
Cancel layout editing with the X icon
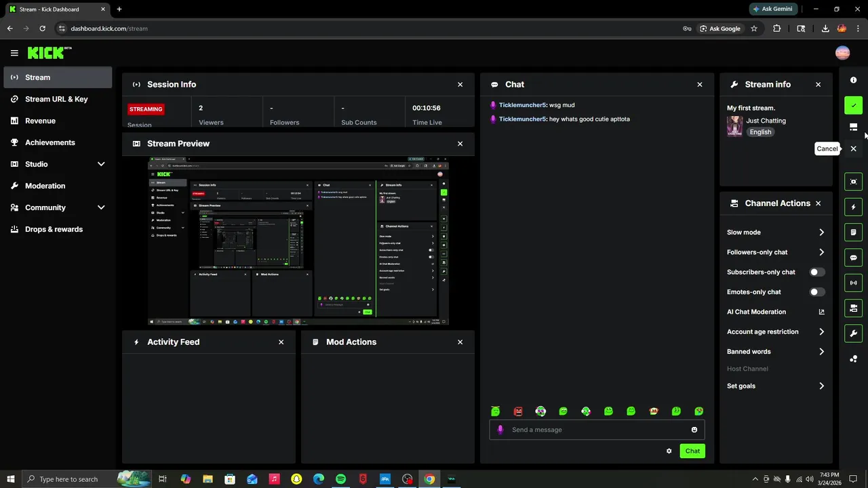click(x=853, y=148)
